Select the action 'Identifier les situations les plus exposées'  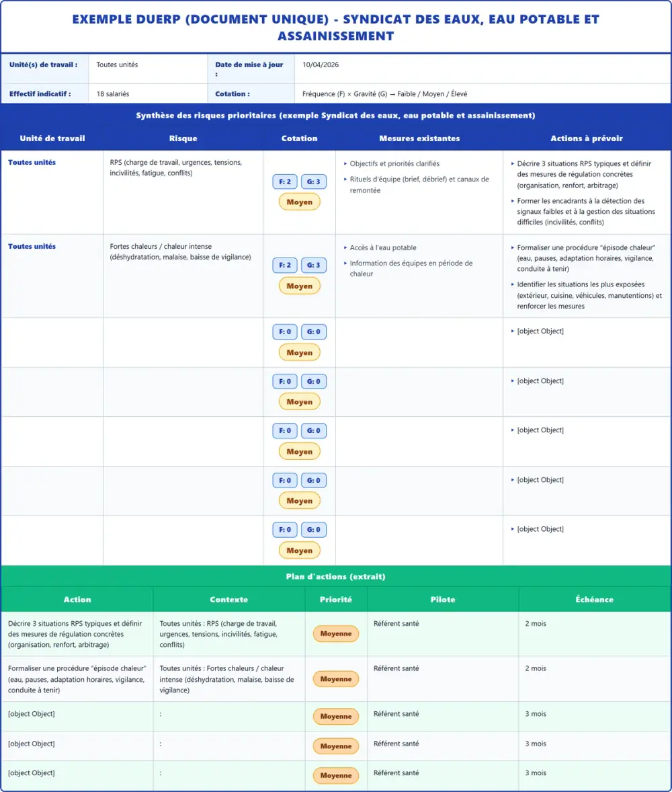click(589, 295)
